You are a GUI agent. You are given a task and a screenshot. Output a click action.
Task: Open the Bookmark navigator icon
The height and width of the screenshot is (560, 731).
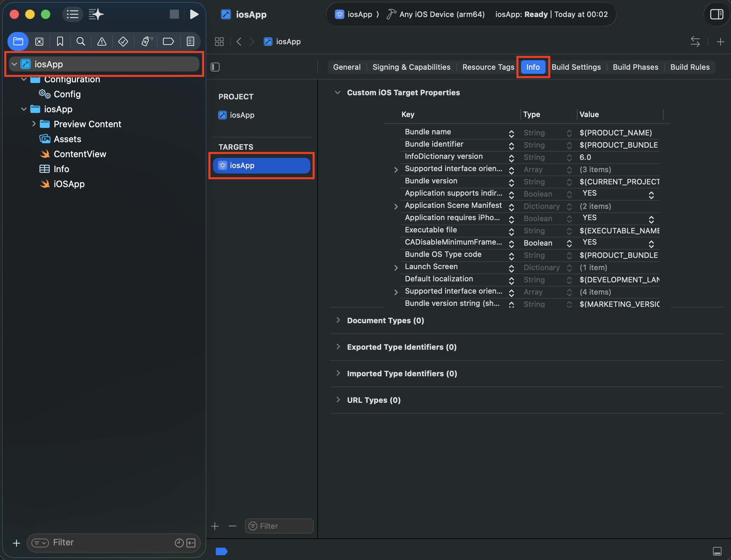(60, 42)
